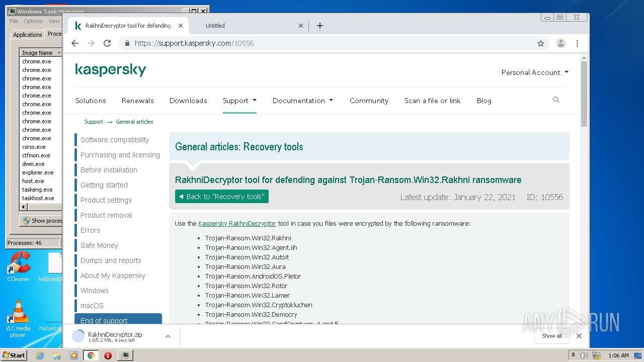Click Show all downloads
Viewport: 644px width, 362px height.
tap(552, 336)
